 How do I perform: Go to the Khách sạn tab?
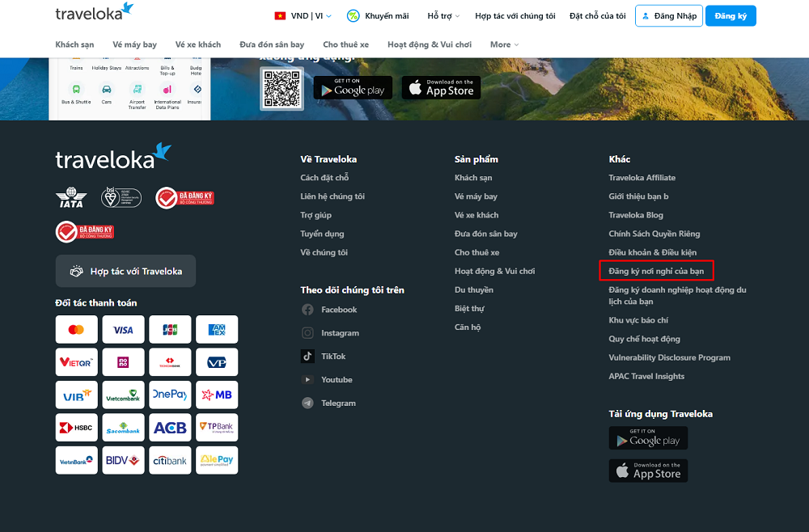(x=74, y=44)
